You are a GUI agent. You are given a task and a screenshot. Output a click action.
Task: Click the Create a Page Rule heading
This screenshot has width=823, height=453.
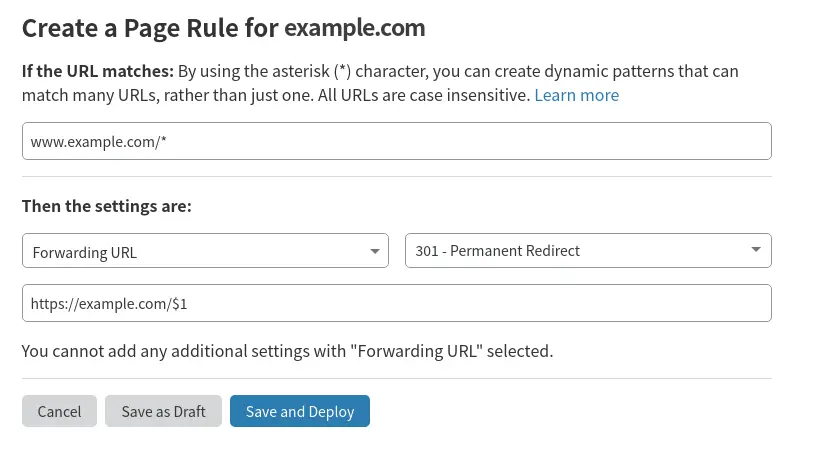click(x=224, y=28)
